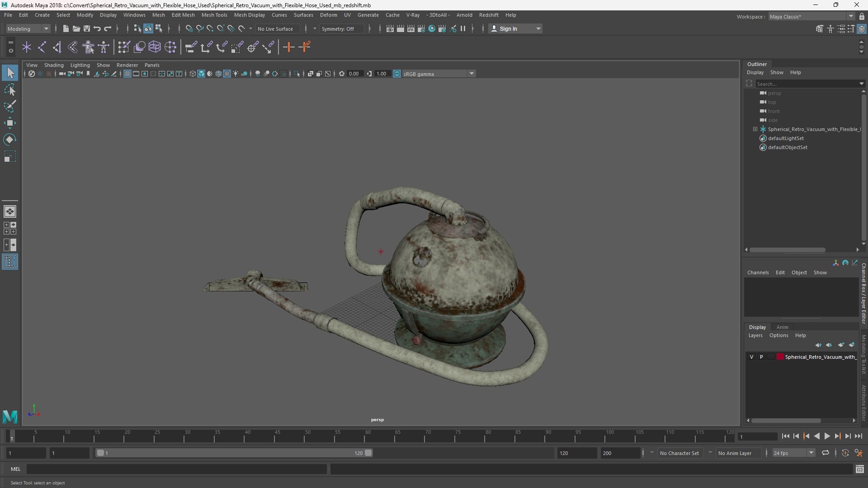868x488 pixels.
Task: Open Outliner Show menu
Action: pos(777,72)
